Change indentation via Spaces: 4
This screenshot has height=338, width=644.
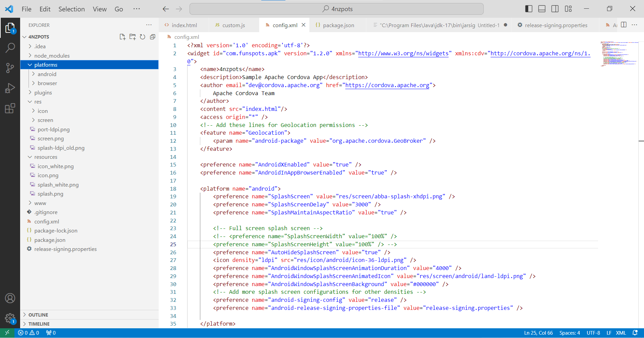(x=570, y=333)
